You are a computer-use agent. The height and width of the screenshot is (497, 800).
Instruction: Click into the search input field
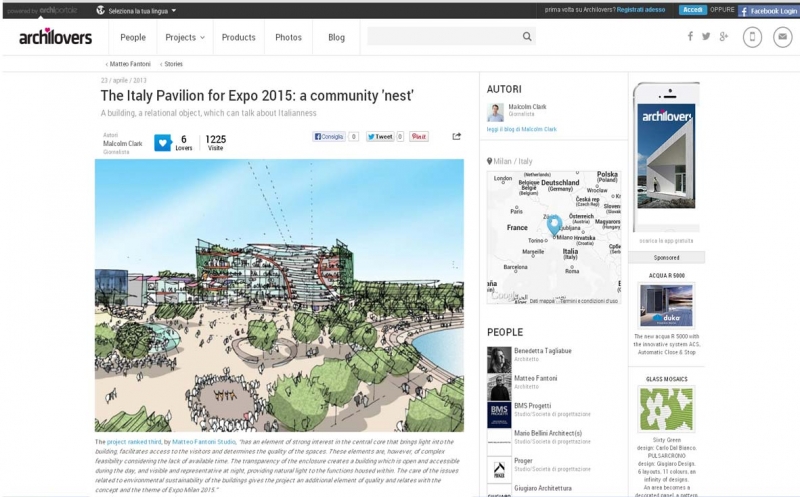[442, 37]
